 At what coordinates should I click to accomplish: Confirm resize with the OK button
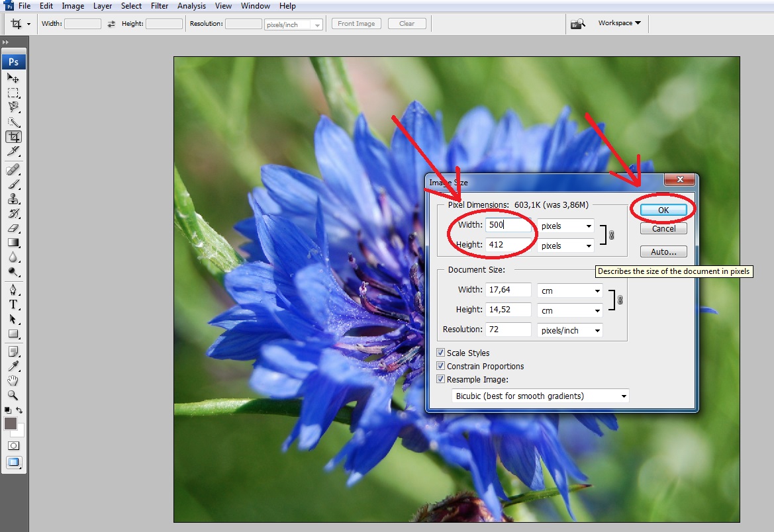[x=663, y=209]
